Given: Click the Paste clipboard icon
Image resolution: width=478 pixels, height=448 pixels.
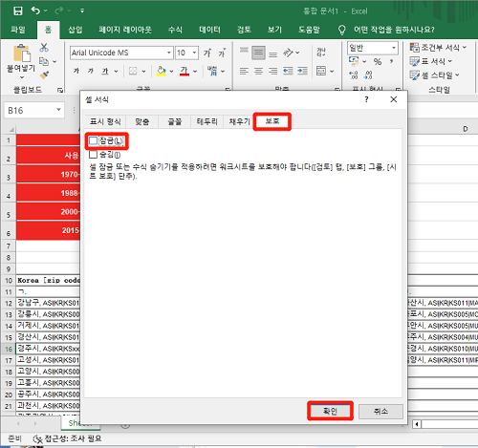Looking at the screenshot, I should [22, 53].
